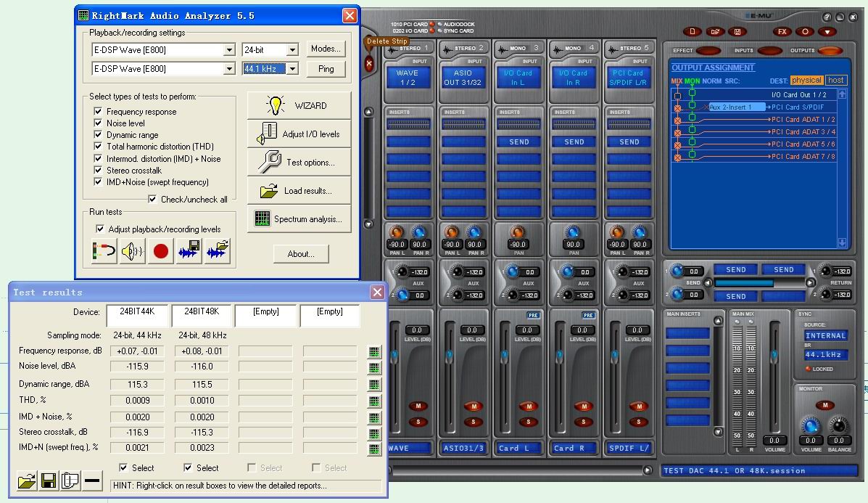Switch to OUTPUTS view tab
Screen dimensions: 868x503
[830, 50]
